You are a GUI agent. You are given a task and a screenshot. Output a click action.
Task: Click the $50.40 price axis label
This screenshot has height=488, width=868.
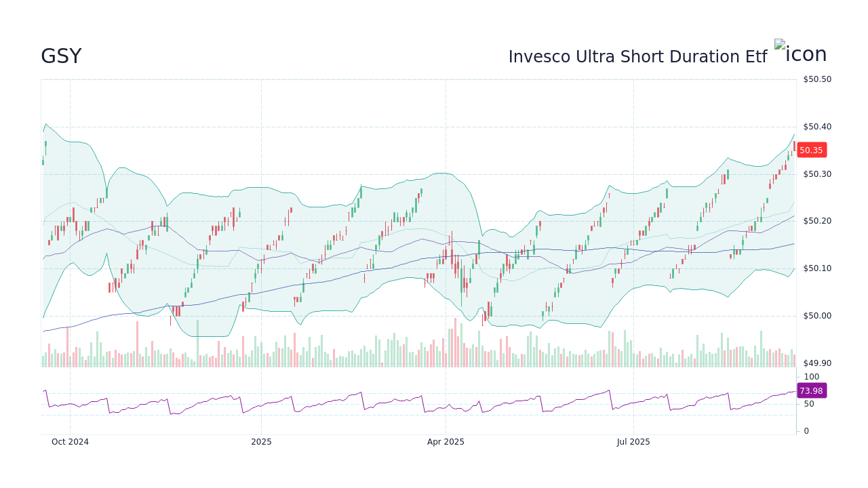tap(817, 127)
